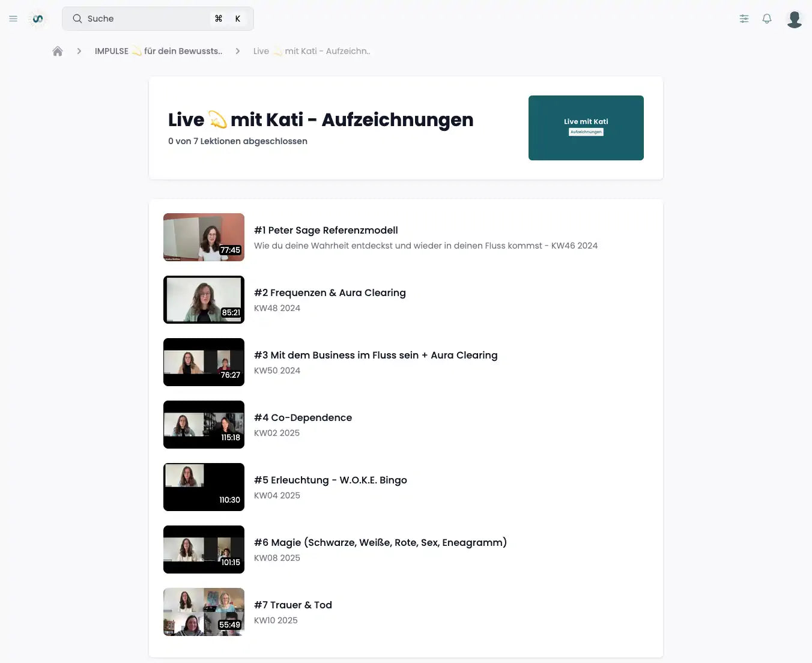
Task: Open lesson #6 Magie
Action: (380, 542)
